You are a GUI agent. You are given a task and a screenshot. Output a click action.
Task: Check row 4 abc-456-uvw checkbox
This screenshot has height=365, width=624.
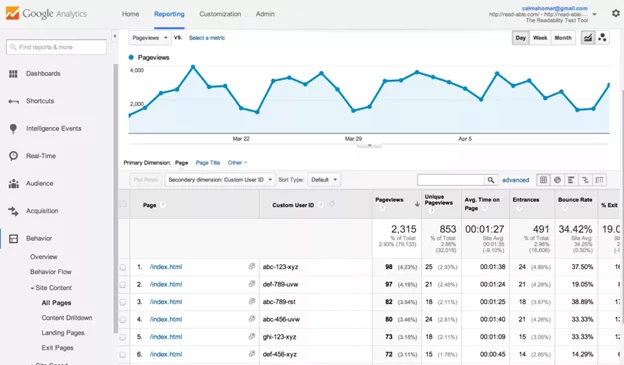(123, 320)
